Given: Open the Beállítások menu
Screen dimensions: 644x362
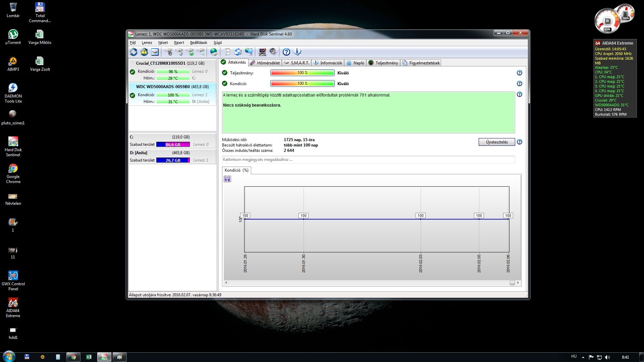Looking at the screenshot, I should [199, 43].
